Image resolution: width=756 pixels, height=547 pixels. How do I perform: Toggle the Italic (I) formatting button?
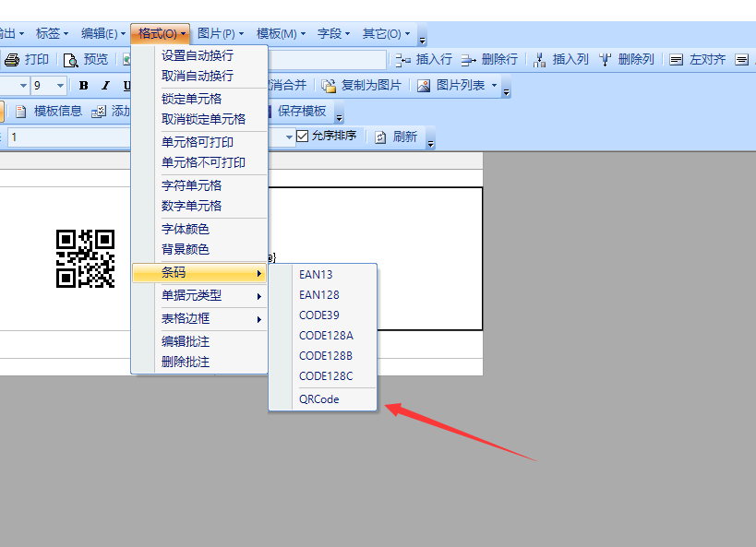click(105, 86)
